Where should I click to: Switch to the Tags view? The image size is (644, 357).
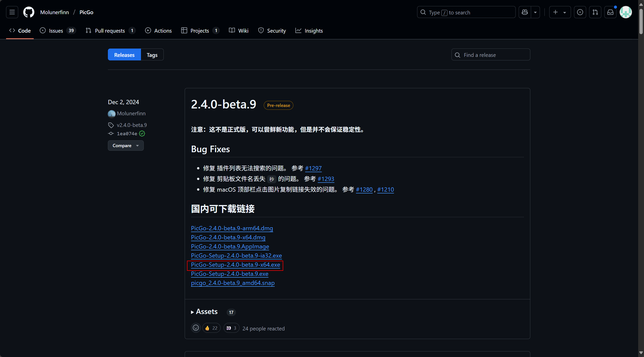(152, 55)
